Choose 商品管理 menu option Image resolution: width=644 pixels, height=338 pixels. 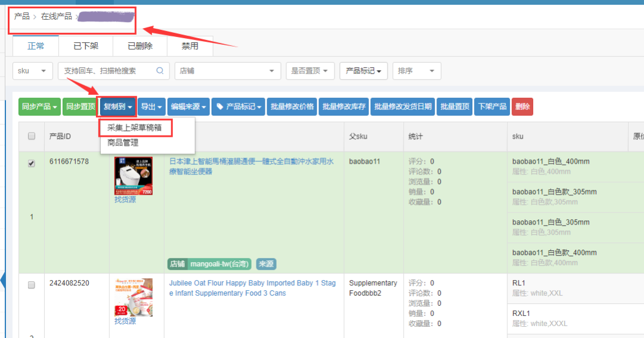pyautogui.click(x=123, y=143)
